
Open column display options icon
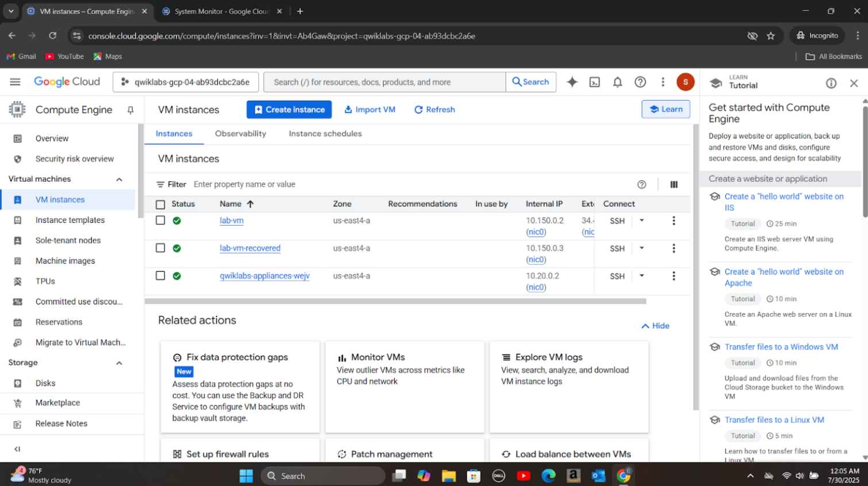tap(674, 184)
